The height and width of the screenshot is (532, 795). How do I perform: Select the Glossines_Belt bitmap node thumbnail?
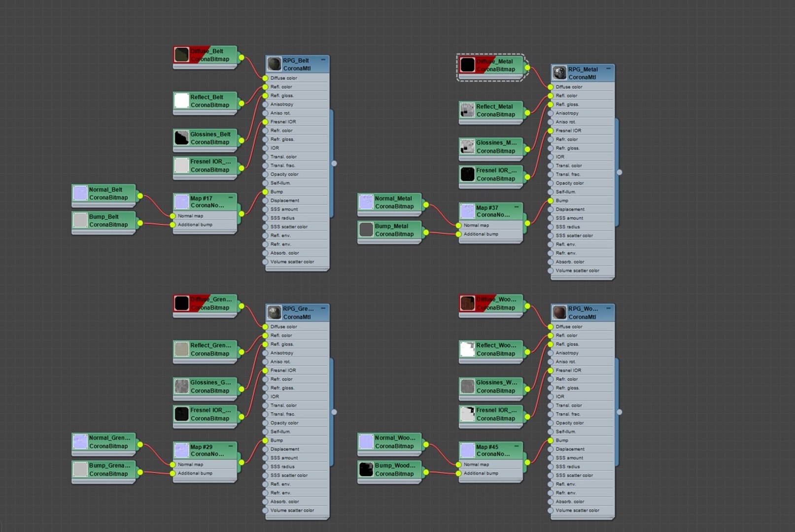(182, 138)
